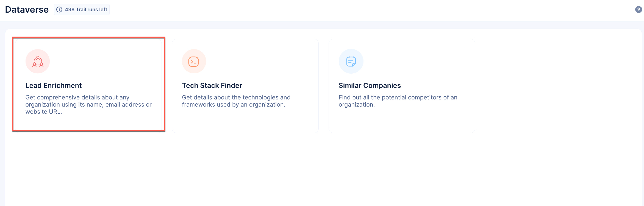
Task: Click the pink circle on Lead Enrichment card
Action: [x=38, y=61]
